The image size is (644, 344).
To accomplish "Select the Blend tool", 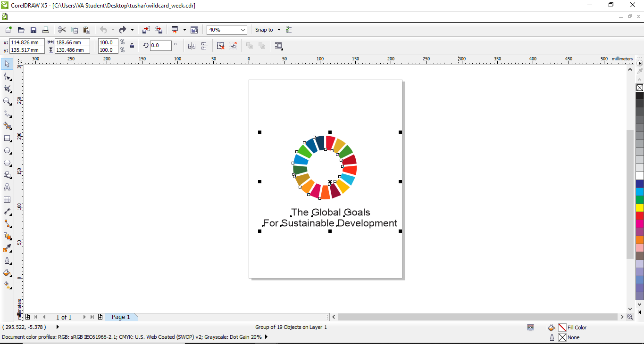I will coord(7,236).
